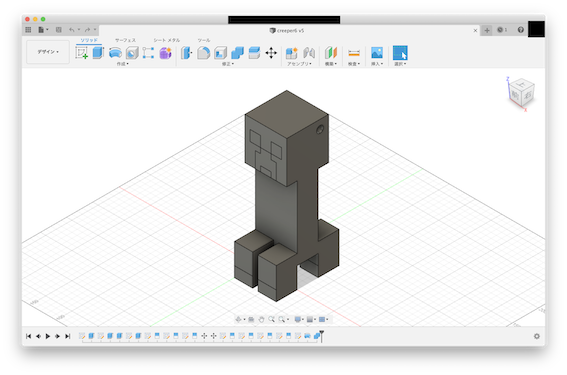Click the timeline end marker
567x375 pixels.
pyautogui.click(x=321, y=336)
